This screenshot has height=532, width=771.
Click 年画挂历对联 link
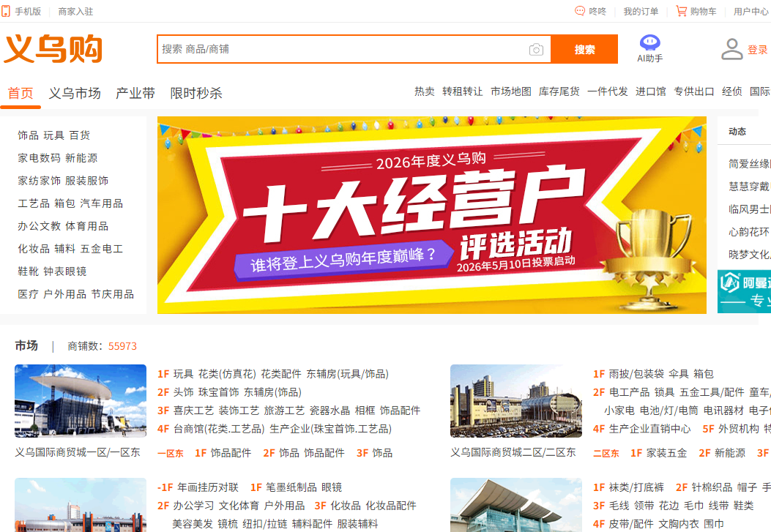[207, 487]
